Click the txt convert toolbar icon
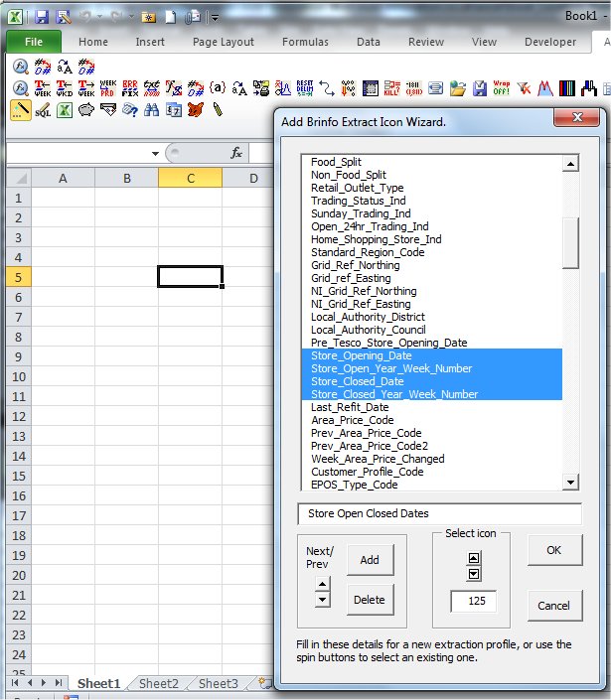611x700 pixels. pos(151,88)
